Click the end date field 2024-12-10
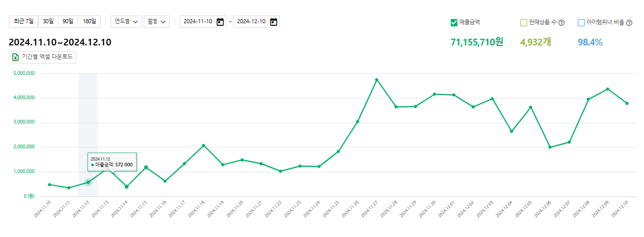Screen dimensions: 644x237 251,22
